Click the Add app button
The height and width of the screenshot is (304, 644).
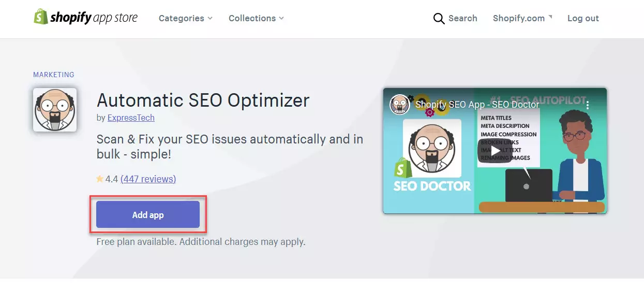coord(148,214)
